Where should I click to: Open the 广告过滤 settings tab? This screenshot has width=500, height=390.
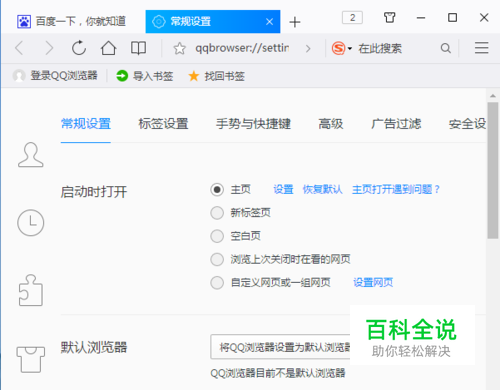[x=396, y=124]
